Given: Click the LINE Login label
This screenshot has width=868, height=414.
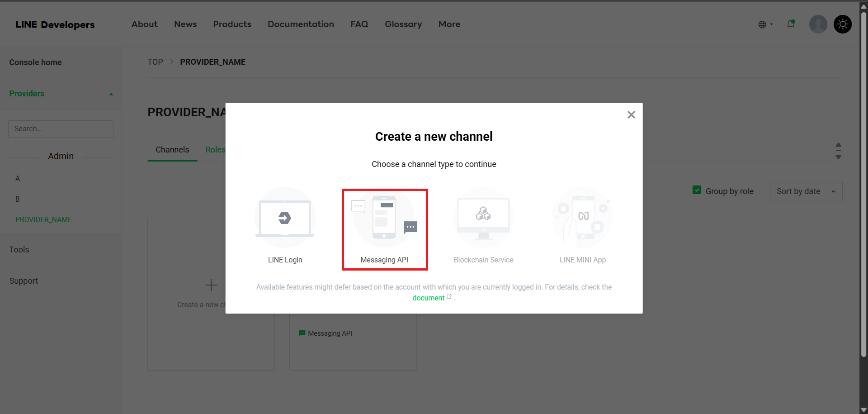Looking at the screenshot, I should point(285,260).
